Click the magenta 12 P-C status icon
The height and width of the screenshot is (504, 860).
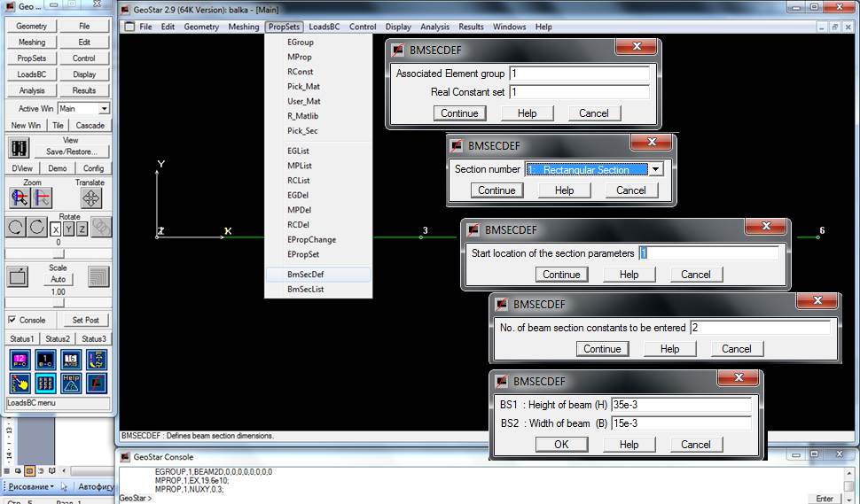pyautogui.click(x=20, y=360)
